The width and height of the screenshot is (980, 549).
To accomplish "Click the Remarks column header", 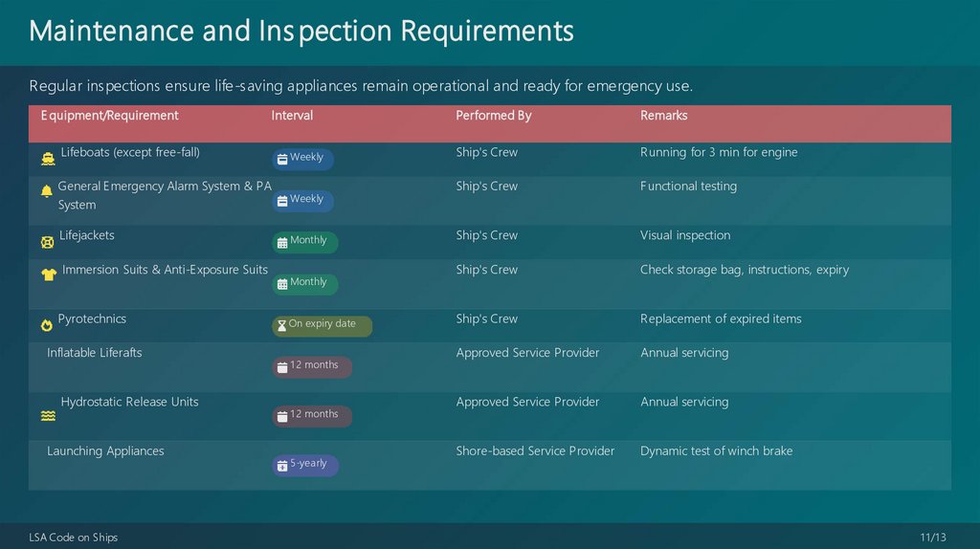I will pos(663,116).
